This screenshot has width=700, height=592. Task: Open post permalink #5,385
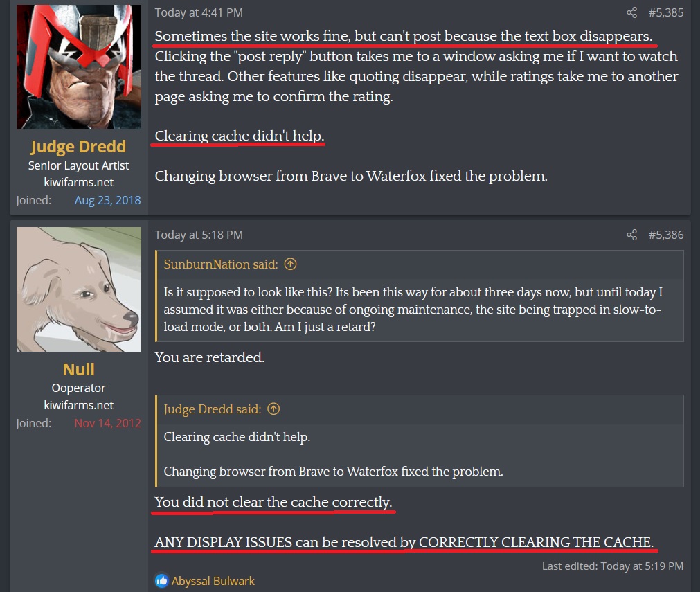[665, 12]
